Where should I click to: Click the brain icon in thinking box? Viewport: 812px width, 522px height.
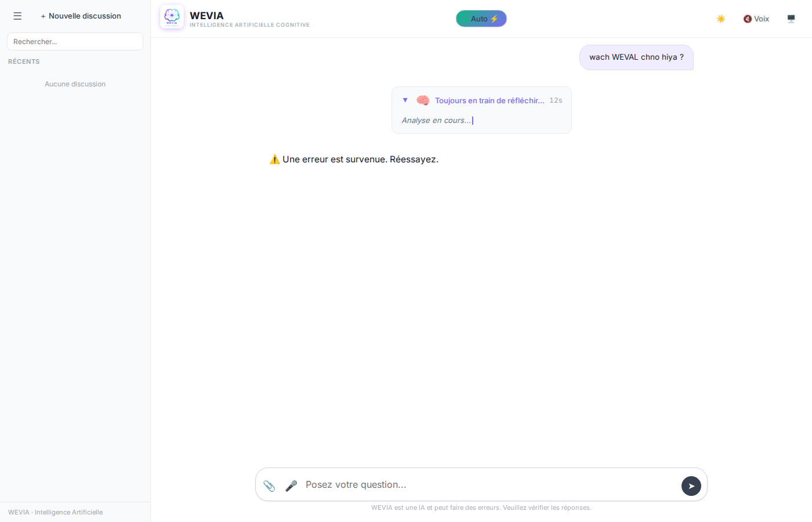pyautogui.click(x=423, y=100)
